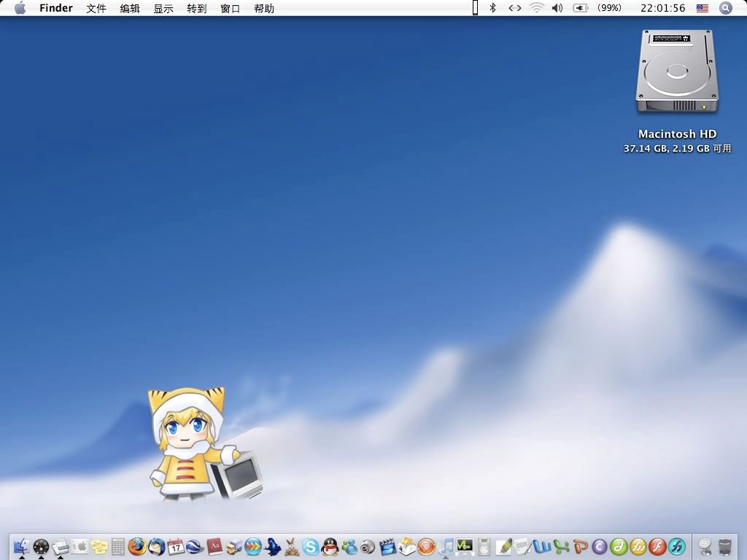Image resolution: width=747 pixels, height=560 pixels.
Task: Launch the monitor app with green M
Action: coord(465,546)
